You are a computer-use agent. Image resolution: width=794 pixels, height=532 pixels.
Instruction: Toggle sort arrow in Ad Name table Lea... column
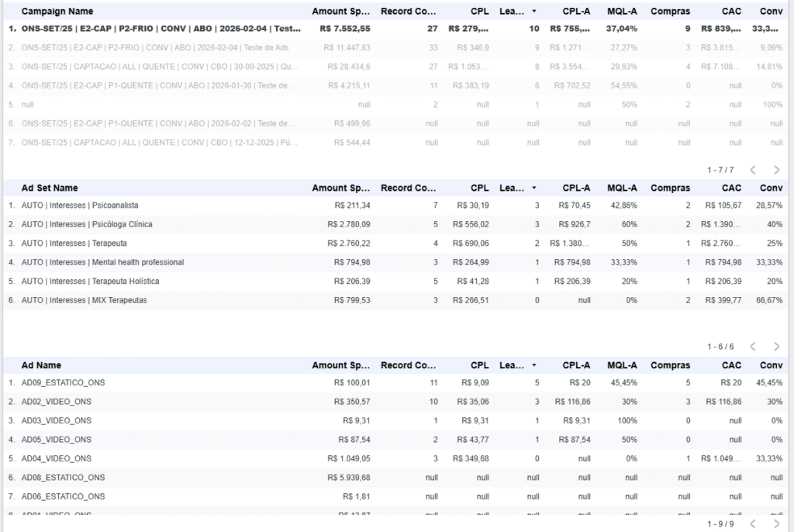click(533, 365)
